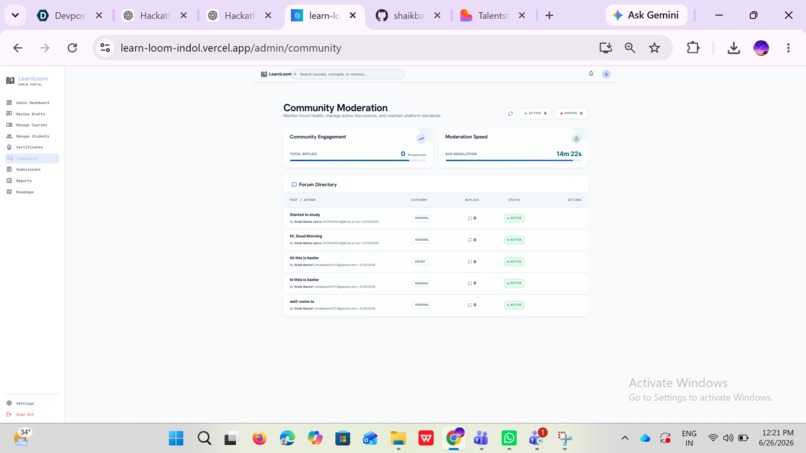Open the post 'Hi, Good Morning'
The width and height of the screenshot is (806, 453).
pyautogui.click(x=306, y=236)
